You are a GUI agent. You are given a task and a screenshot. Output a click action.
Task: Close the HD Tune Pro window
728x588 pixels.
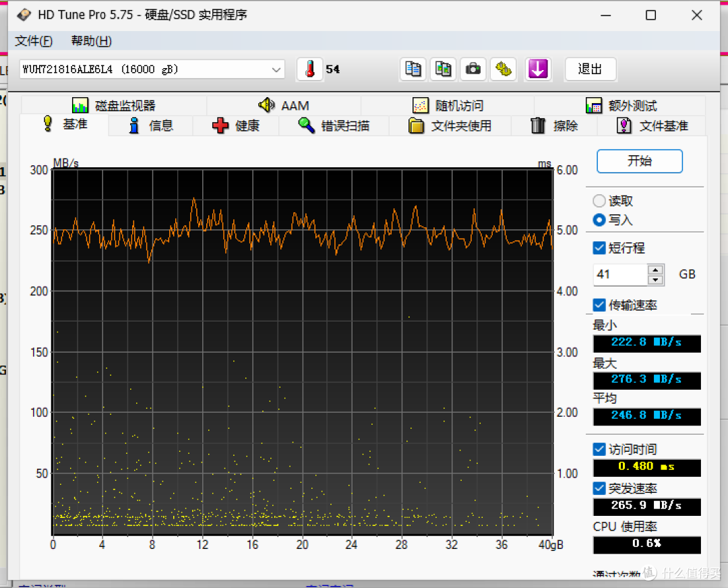[x=696, y=16]
